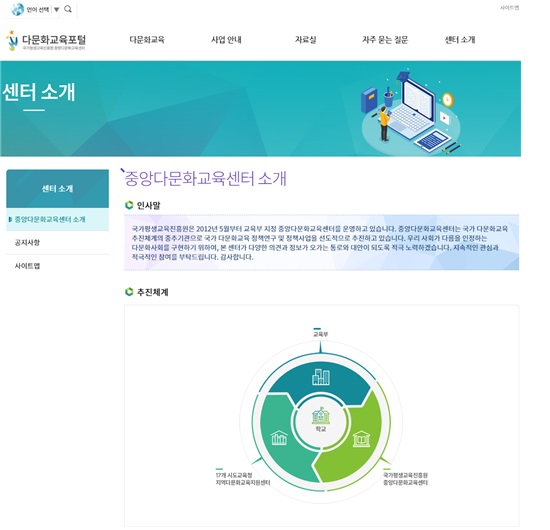
Task: Click the 시도교육청 building icon on left segment
Action: pos(279,437)
